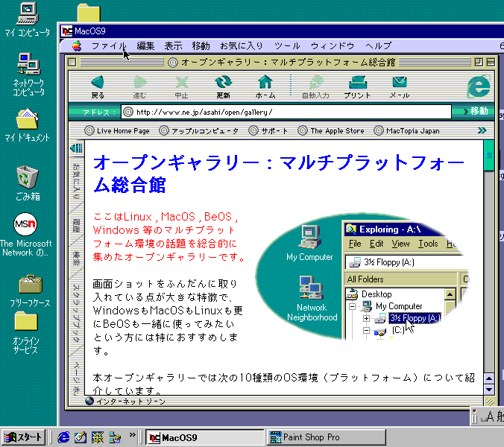504x447 pixels.
Task: Click the MacTopia Japan favorite link
Action: [406, 130]
